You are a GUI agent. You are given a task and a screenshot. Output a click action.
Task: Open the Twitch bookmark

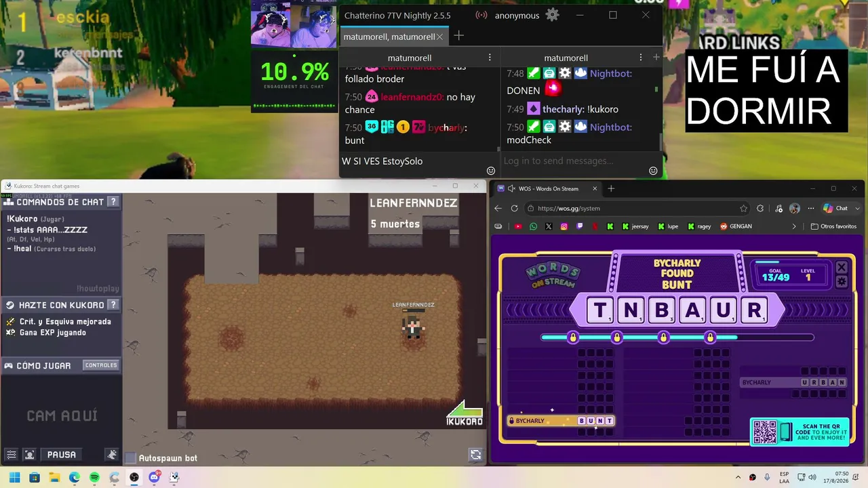(x=579, y=226)
